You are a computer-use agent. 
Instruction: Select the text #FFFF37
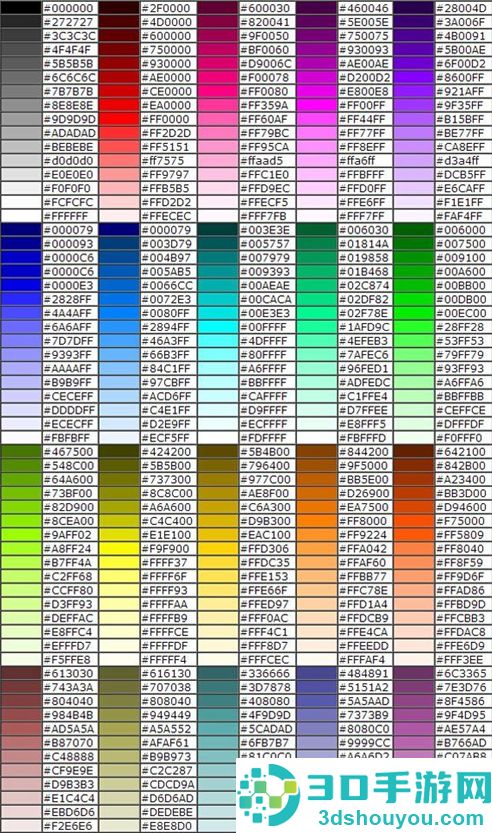pyautogui.click(x=165, y=563)
